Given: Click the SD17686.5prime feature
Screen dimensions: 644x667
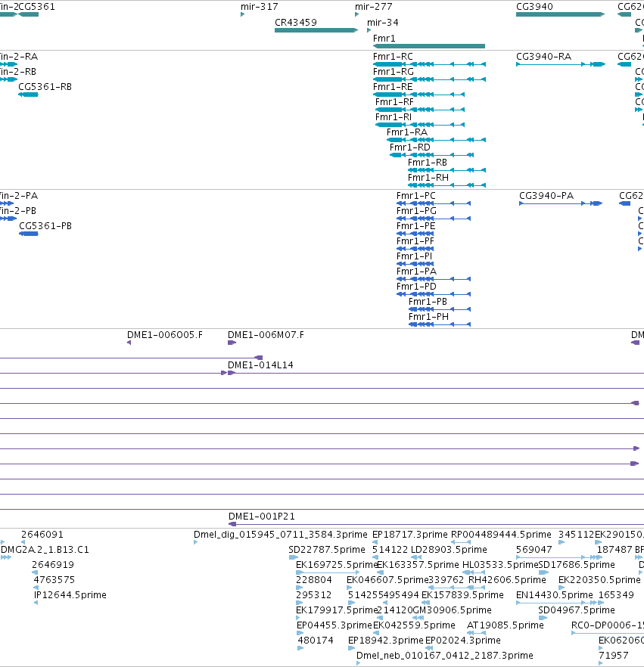Looking at the screenshot, I should pyautogui.click(x=543, y=572).
